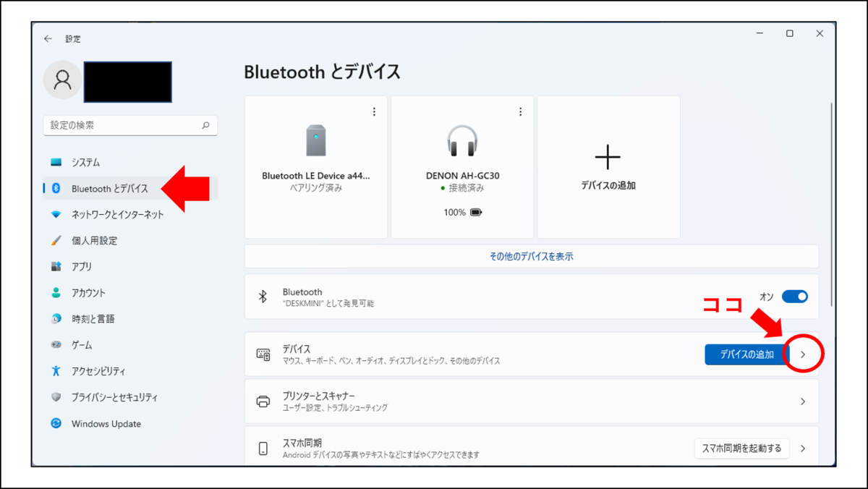
Task: Click the Time & Language globe icon
Action: [x=56, y=319]
